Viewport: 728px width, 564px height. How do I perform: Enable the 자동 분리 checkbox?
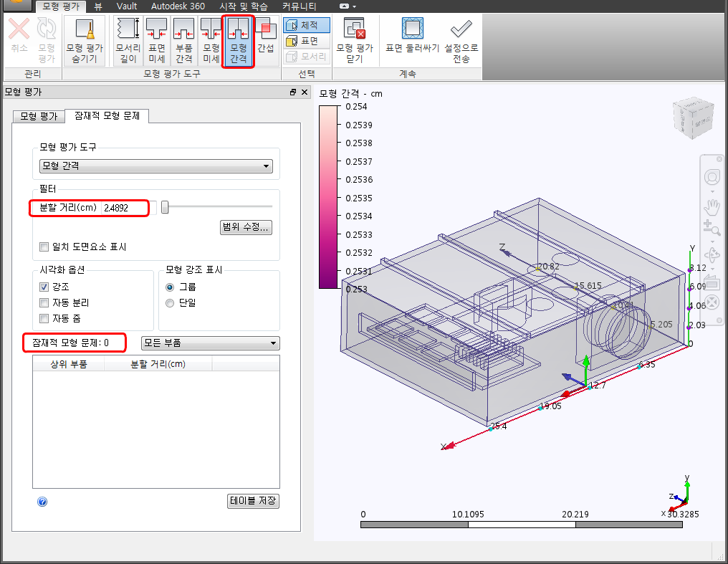tap(44, 302)
